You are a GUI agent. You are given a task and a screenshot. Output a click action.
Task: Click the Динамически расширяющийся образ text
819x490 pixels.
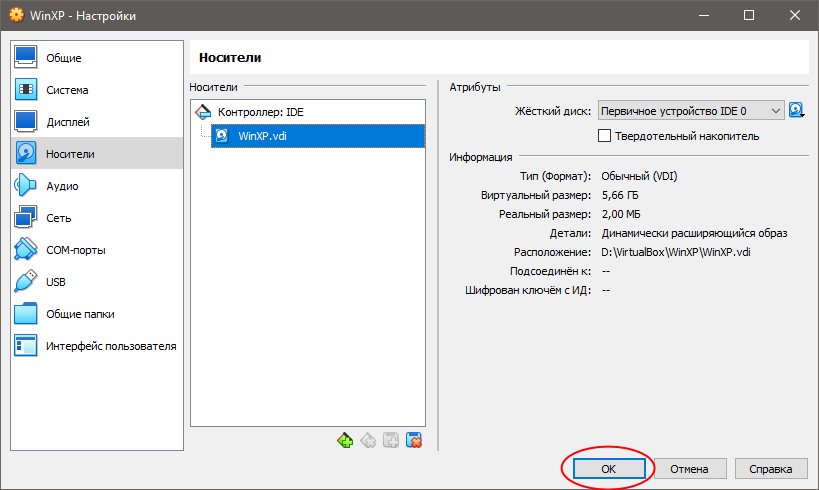point(694,233)
